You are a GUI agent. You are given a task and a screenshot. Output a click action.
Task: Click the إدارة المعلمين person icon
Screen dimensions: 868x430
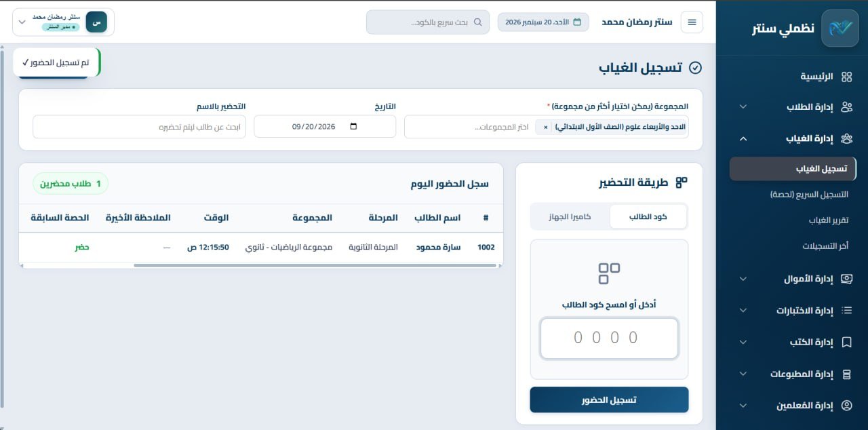click(x=846, y=406)
